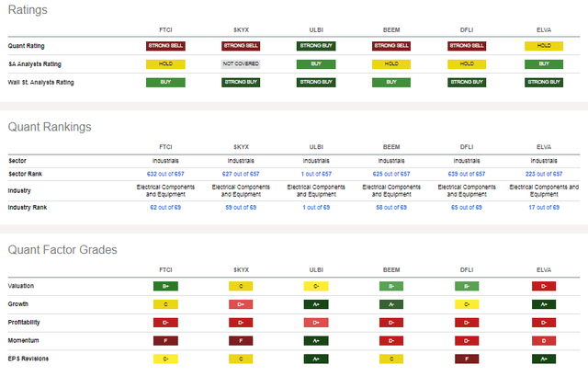Click FTCI's Buy Wall St. Analysts badge
Viewport: 588px width, 376px height.
(x=165, y=82)
